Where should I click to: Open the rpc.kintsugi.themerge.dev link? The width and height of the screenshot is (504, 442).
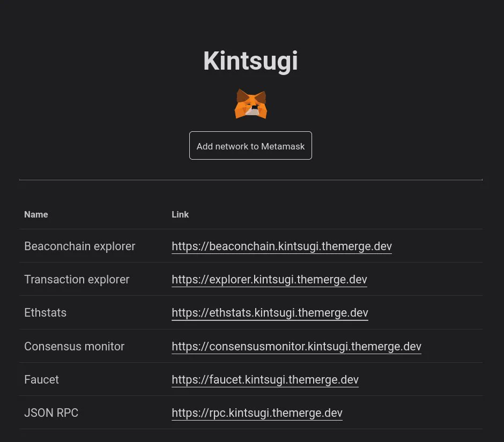coord(257,413)
